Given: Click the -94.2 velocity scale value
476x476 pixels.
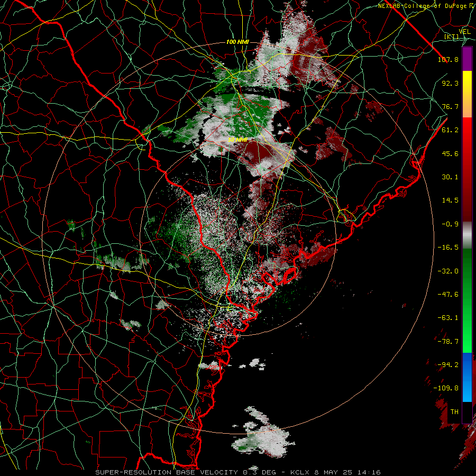Looking at the screenshot, I should [x=448, y=365].
